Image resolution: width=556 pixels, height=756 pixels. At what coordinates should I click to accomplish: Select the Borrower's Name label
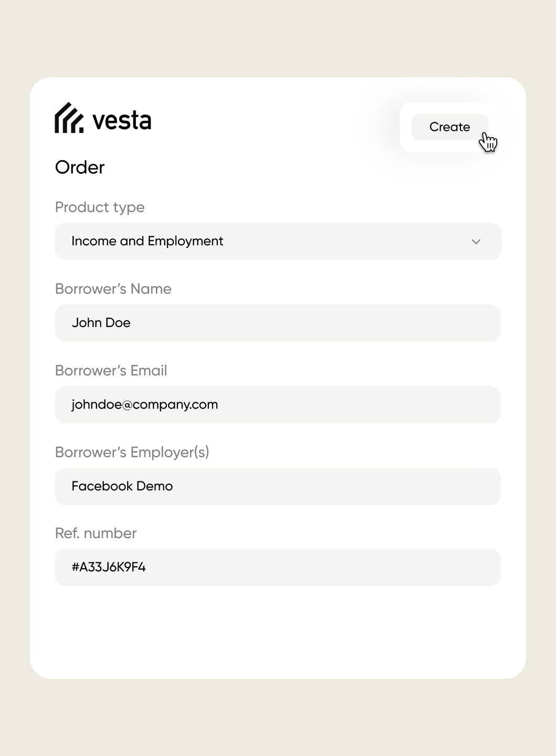coord(113,289)
